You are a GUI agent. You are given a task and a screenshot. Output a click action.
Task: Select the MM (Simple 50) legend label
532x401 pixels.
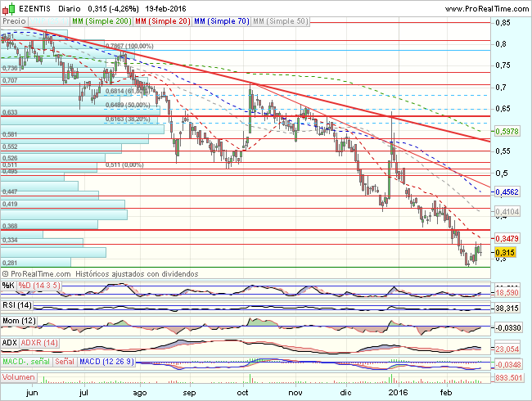point(281,21)
